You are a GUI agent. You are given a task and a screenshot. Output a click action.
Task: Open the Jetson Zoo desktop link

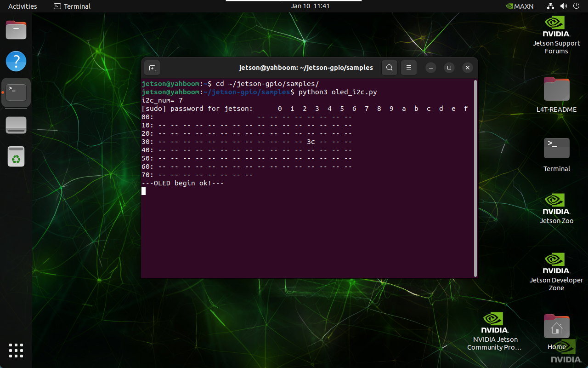(556, 208)
